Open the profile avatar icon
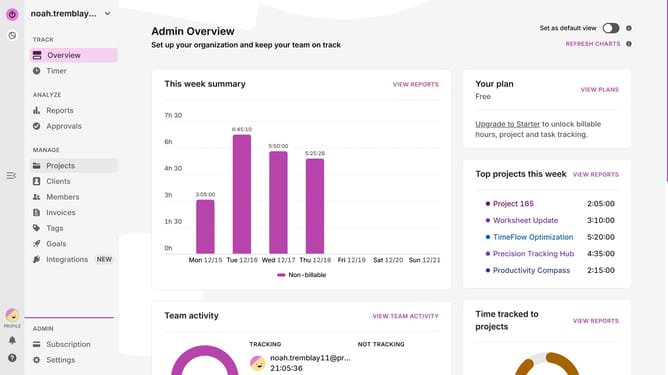668x375 pixels. 12,315
